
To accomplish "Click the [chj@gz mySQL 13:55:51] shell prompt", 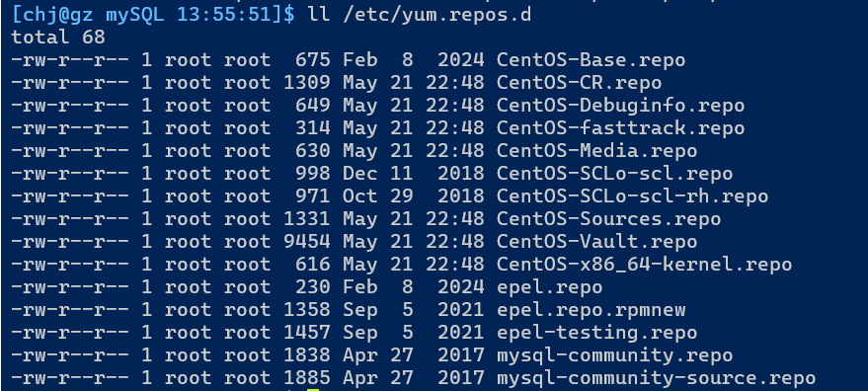I will [153, 15].
